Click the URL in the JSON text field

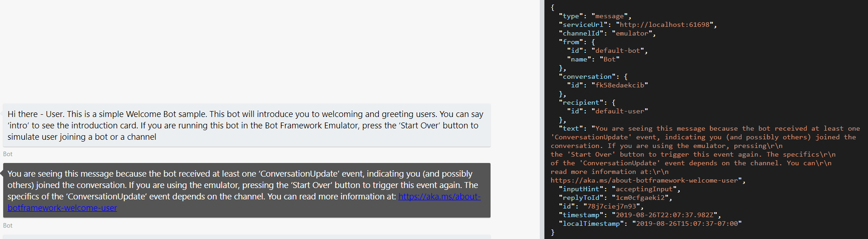[x=644, y=180]
